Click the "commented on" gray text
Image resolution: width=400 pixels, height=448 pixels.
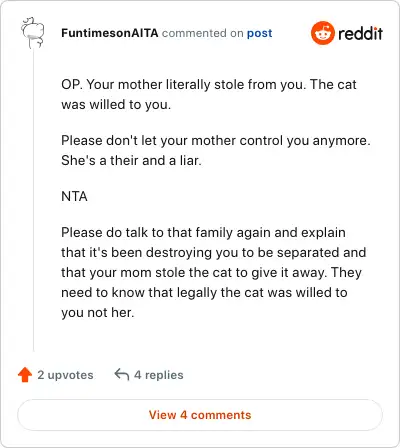coord(202,33)
